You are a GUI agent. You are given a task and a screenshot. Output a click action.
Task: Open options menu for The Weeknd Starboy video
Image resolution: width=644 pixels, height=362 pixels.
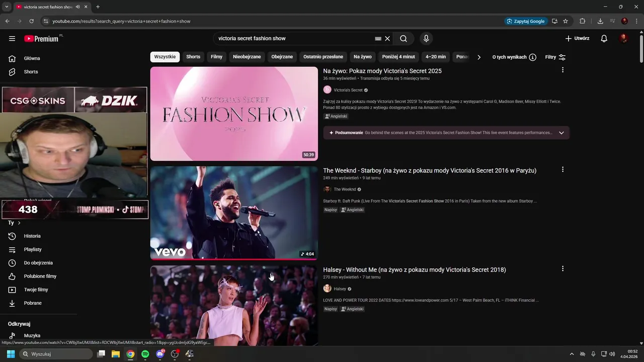(x=562, y=169)
